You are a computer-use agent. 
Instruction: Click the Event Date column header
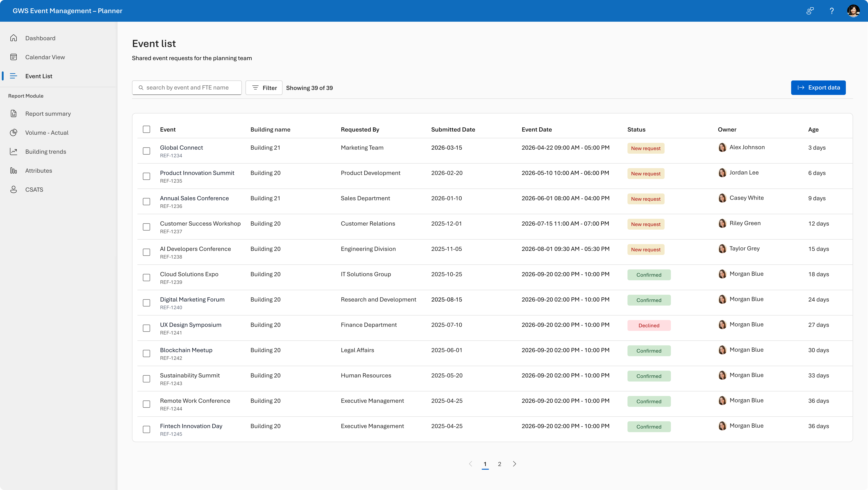[536, 129]
